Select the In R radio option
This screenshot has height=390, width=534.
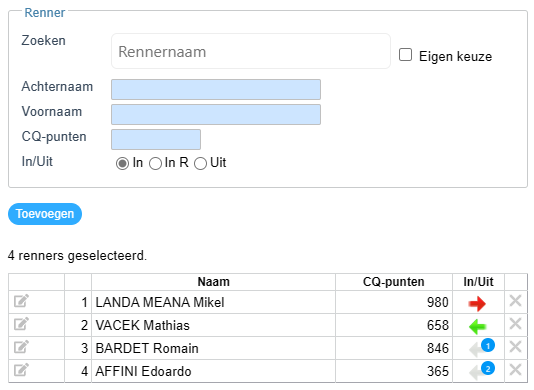tap(155, 163)
